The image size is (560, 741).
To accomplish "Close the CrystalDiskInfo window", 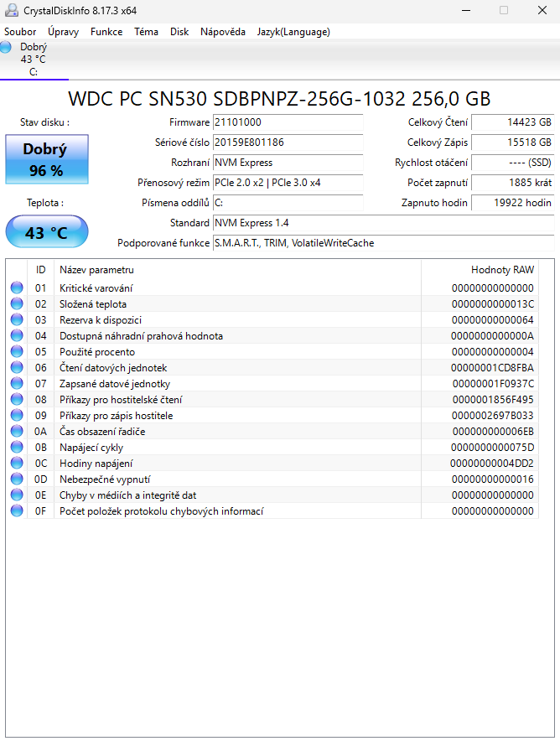I will tap(542, 10).
